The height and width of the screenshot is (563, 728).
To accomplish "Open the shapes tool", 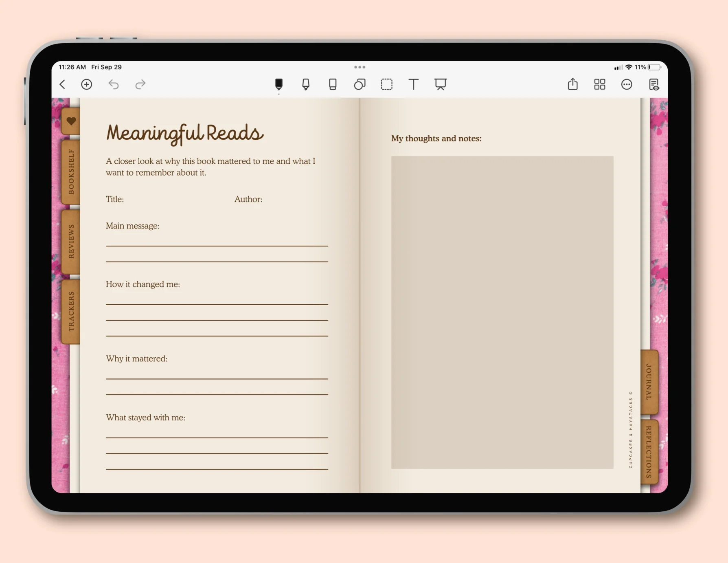I will (x=360, y=84).
